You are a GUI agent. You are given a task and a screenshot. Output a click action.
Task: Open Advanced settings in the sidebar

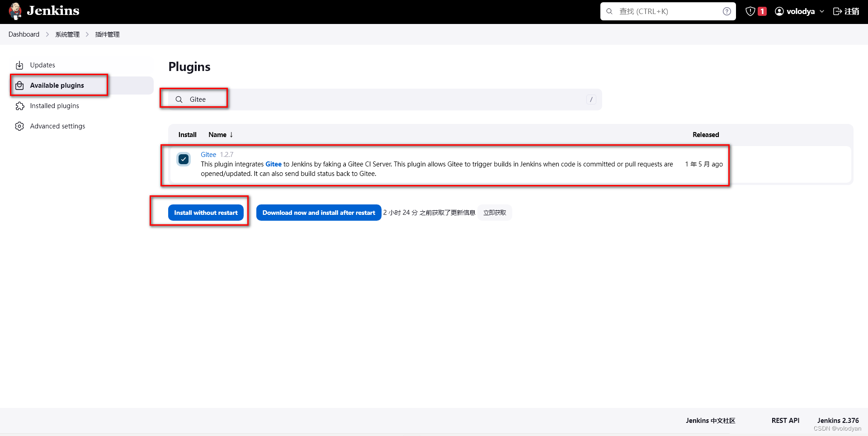coord(81,126)
